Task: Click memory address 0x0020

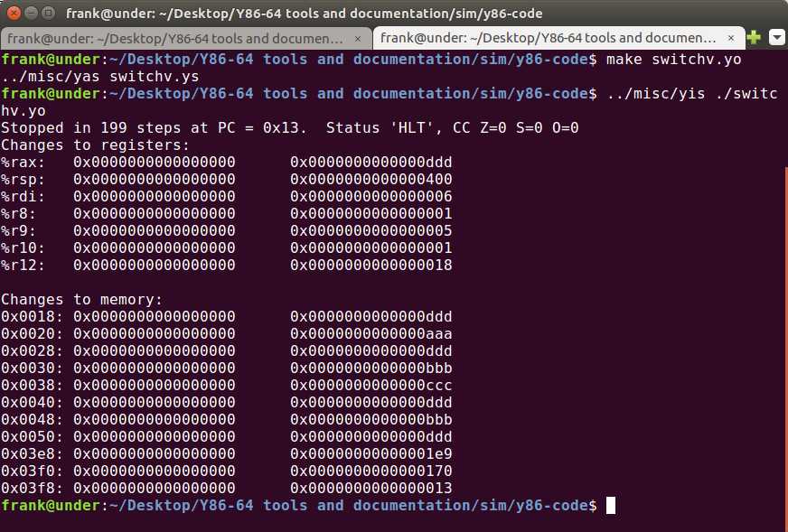Action: click(x=33, y=334)
